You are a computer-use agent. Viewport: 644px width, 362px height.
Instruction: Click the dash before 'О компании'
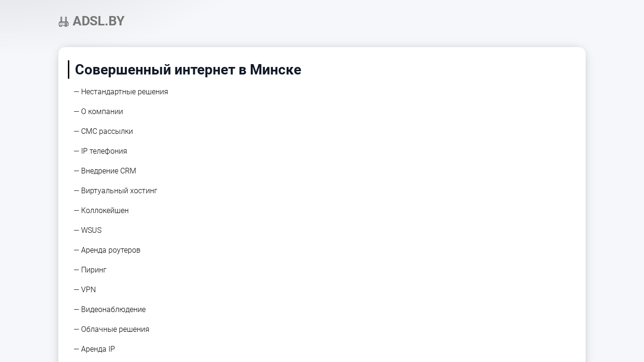76,112
